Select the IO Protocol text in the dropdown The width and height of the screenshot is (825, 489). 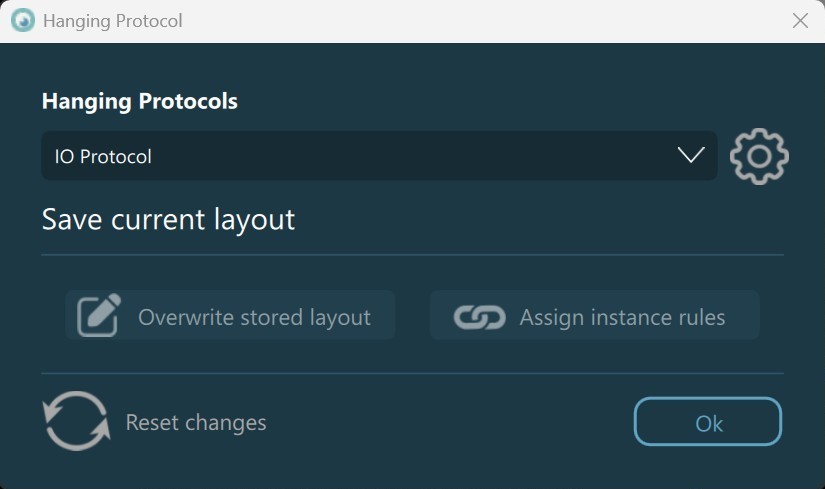(x=103, y=157)
